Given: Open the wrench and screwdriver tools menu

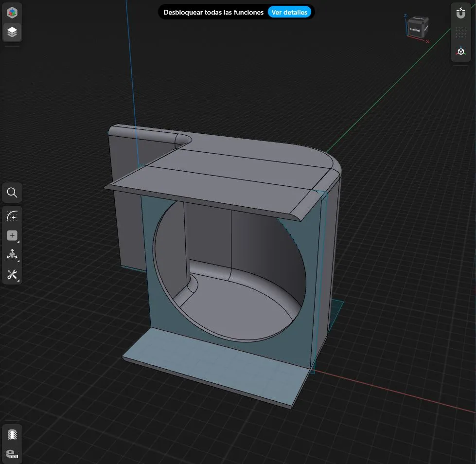Looking at the screenshot, I should (12, 274).
